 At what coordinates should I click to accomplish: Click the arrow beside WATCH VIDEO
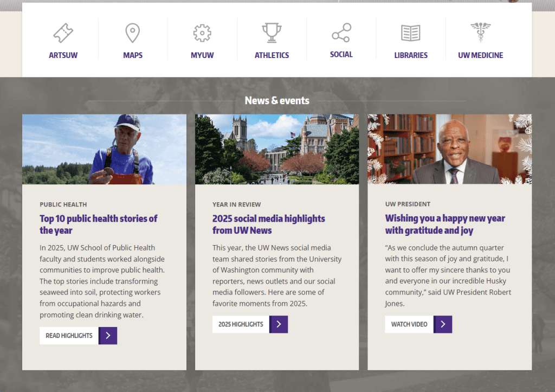[x=443, y=324]
